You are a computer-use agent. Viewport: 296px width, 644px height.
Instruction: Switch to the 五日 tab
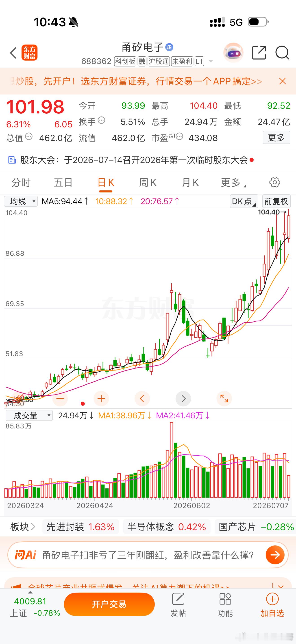pyautogui.click(x=63, y=183)
